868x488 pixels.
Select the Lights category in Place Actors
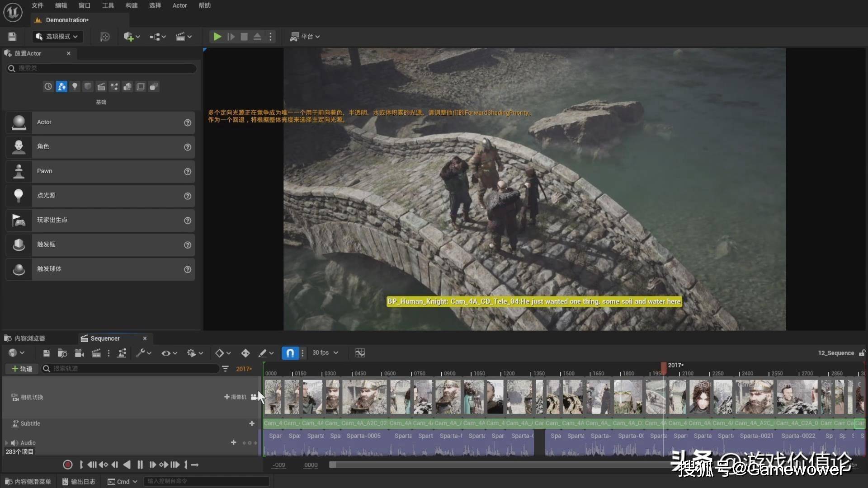(x=75, y=86)
